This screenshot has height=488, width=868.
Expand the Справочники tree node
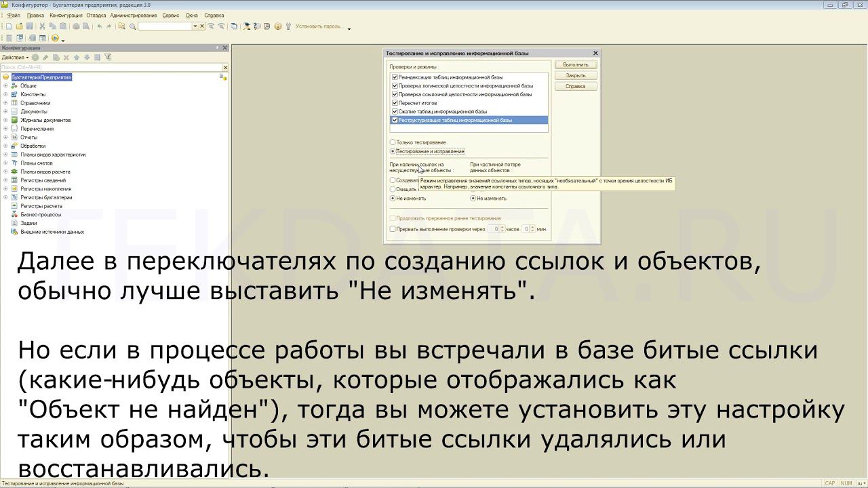[5, 103]
